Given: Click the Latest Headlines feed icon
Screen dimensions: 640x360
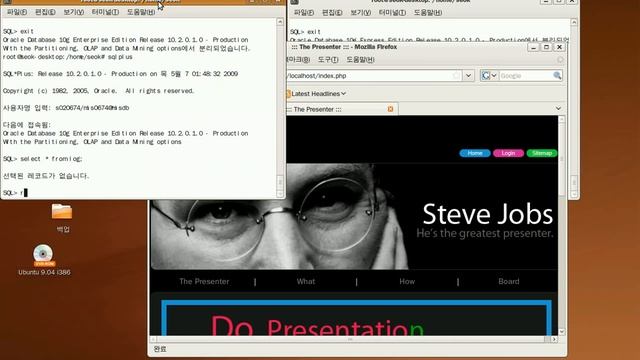Looking at the screenshot, I should (288, 93).
